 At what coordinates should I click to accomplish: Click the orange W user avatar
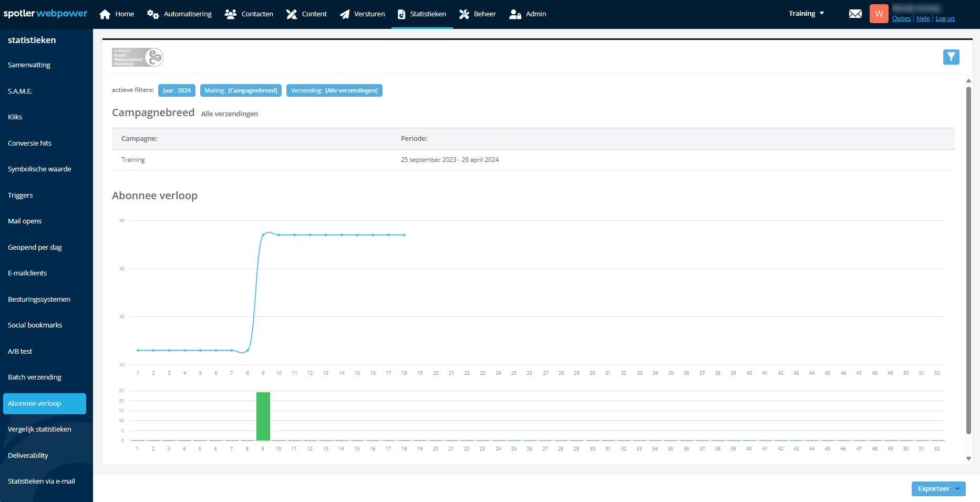pos(879,14)
